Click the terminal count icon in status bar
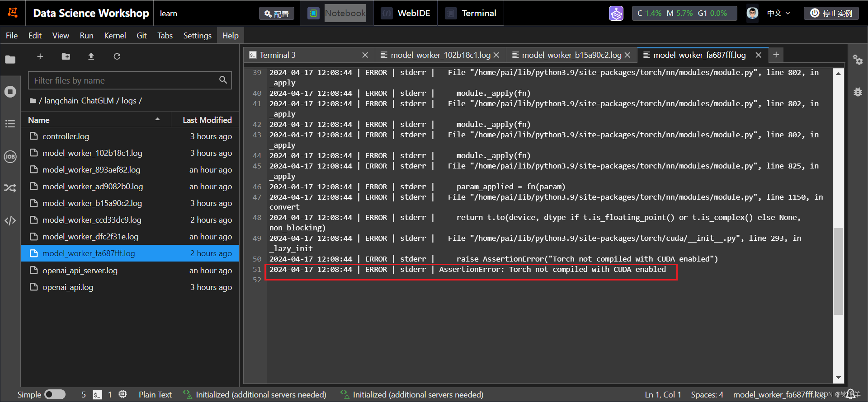 click(x=97, y=395)
